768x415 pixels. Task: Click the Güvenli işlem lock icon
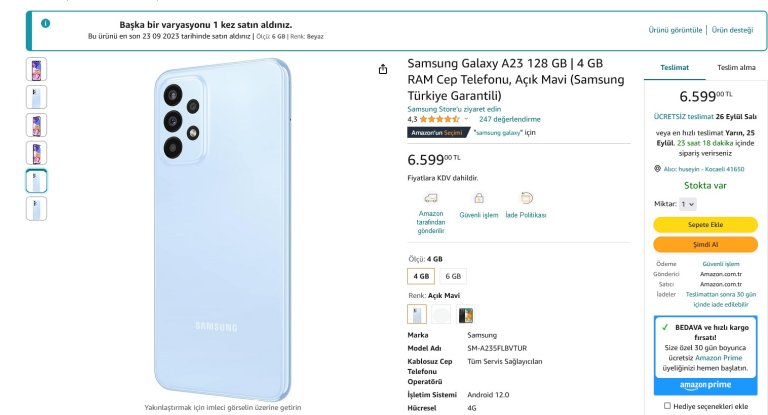[479, 198]
